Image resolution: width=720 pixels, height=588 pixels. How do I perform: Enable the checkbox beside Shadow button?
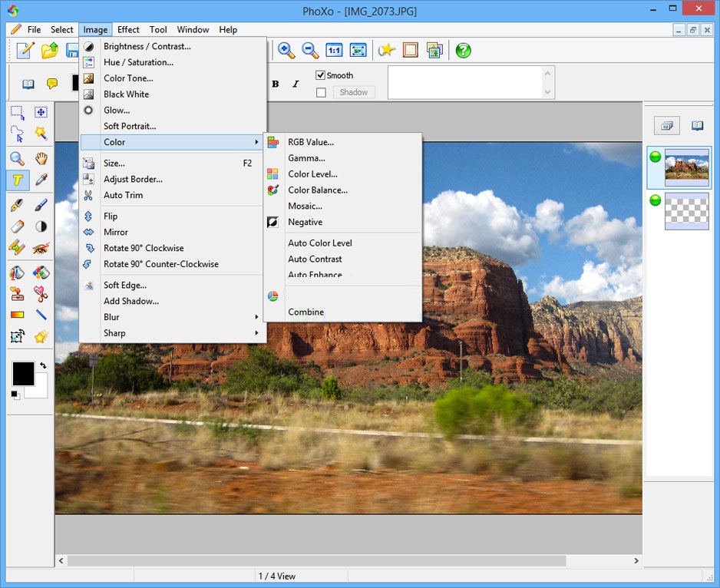tap(321, 92)
